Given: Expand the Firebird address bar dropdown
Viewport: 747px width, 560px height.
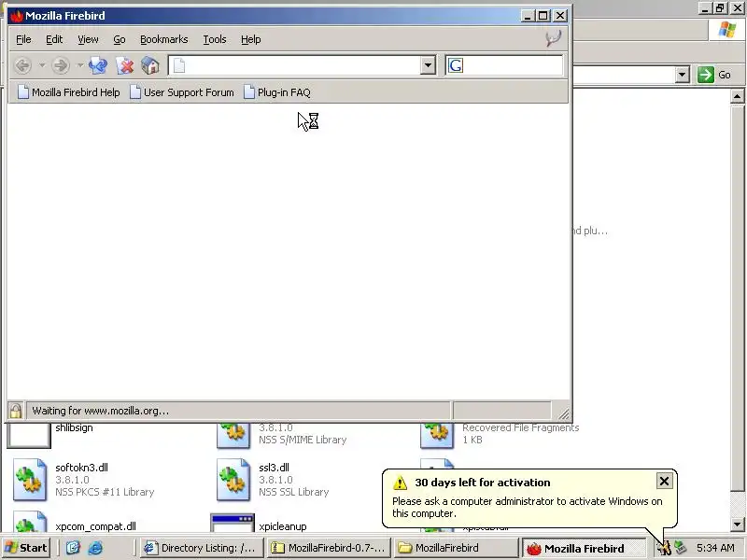Looking at the screenshot, I should click(x=428, y=65).
